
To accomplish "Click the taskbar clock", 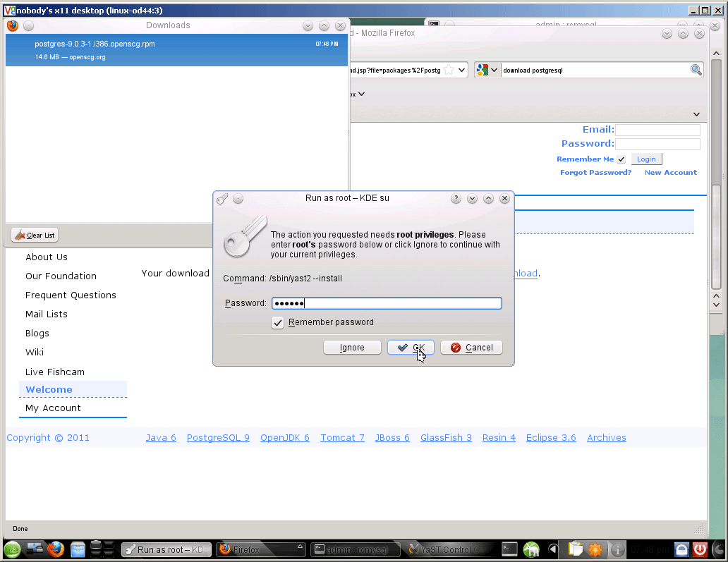I will [650, 550].
